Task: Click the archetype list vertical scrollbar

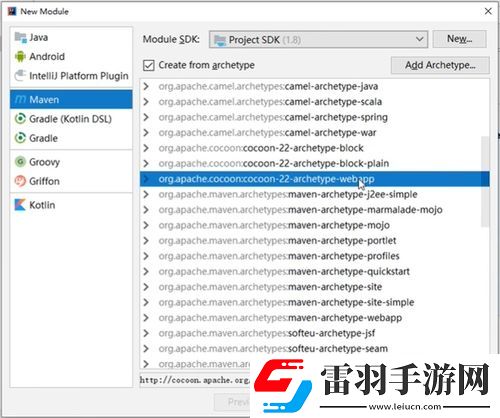Action: tap(485, 182)
